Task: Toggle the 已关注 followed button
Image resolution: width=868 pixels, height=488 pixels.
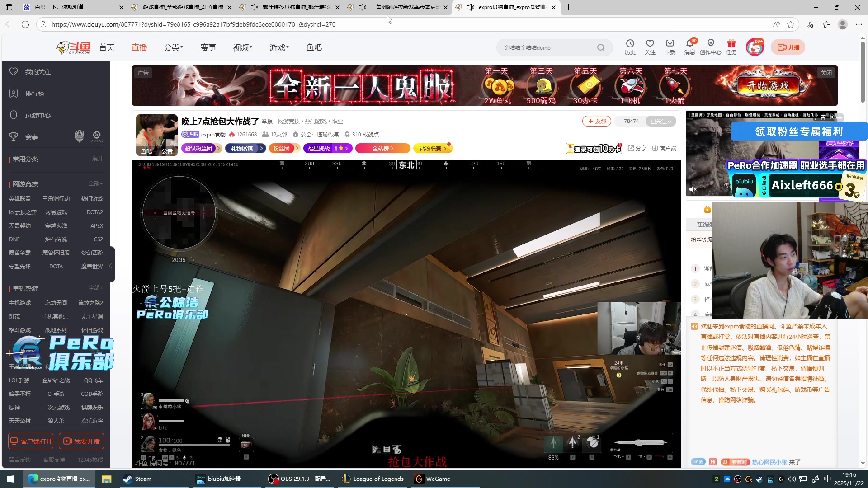Action: [x=660, y=121]
